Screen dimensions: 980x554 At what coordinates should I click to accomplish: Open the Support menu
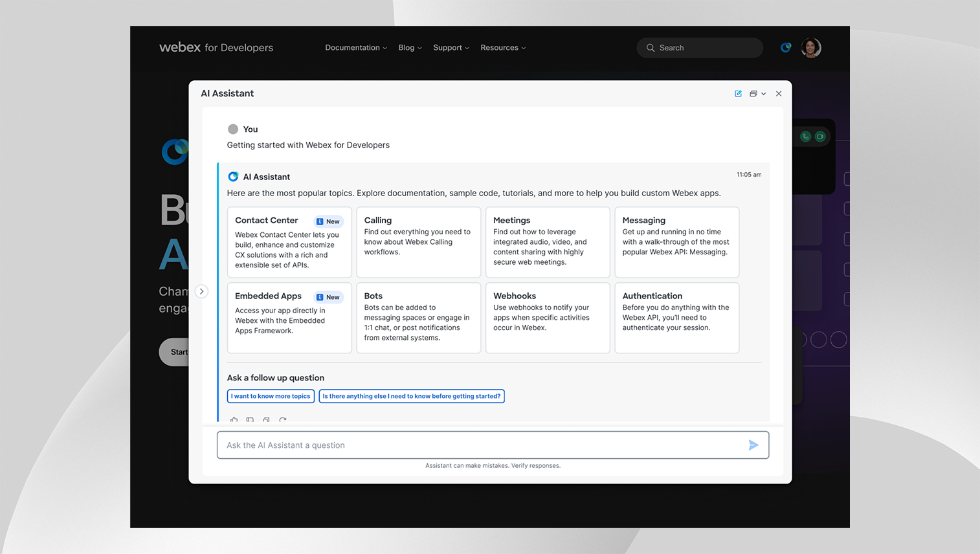[451, 48]
